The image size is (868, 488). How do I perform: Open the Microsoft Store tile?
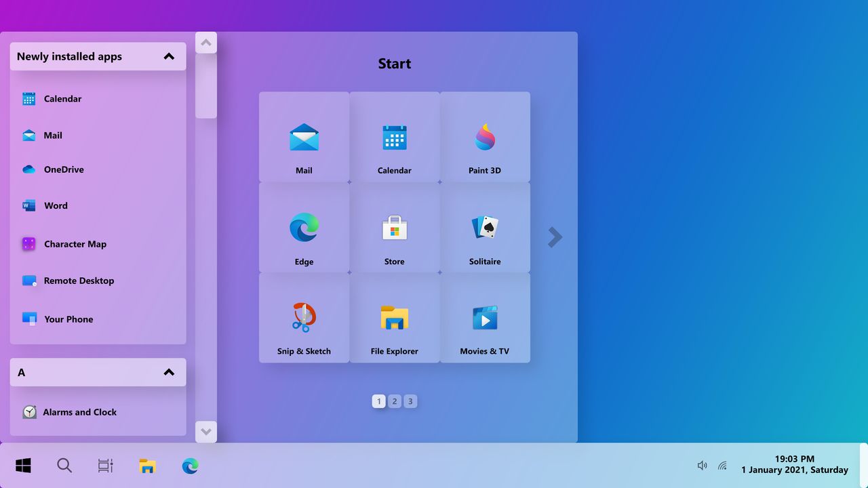[x=394, y=228]
